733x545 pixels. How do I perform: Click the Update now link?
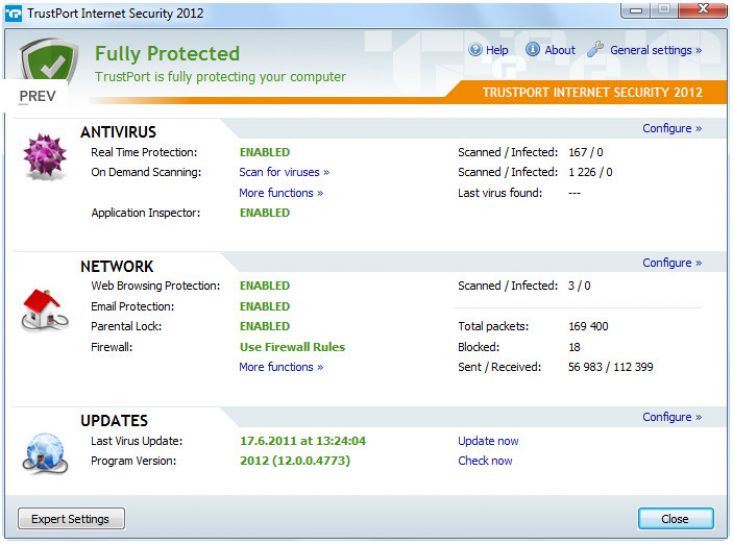[488, 441]
